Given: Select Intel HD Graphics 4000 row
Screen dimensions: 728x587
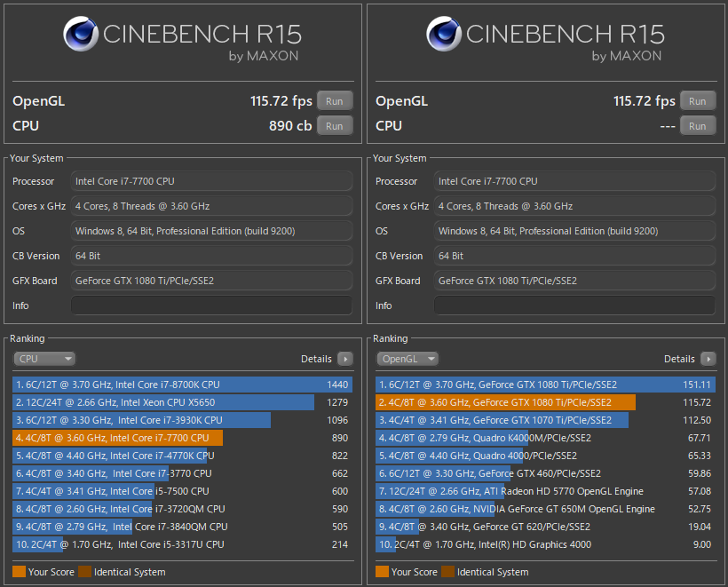Looking at the screenshot, I should tap(545, 544).
